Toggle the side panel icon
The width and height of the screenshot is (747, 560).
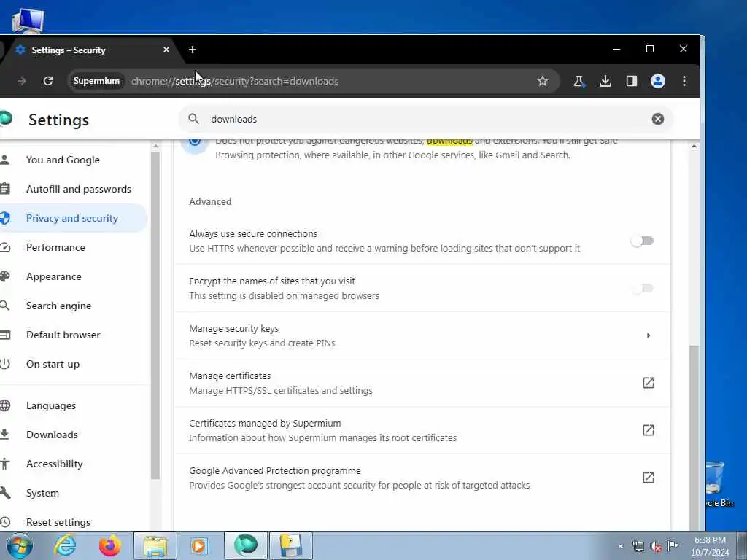tap(632, 81)
